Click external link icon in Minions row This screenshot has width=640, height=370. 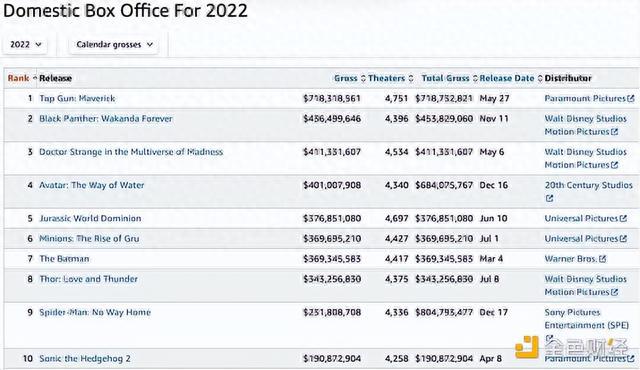tap(623, 239)
